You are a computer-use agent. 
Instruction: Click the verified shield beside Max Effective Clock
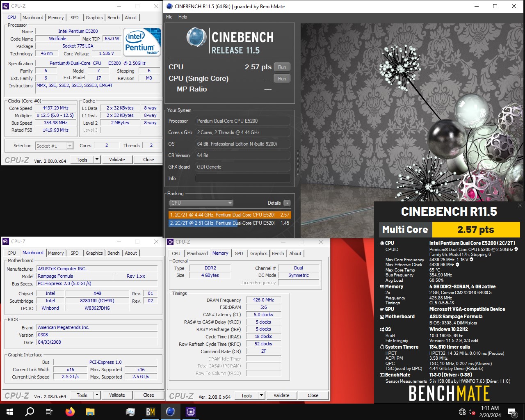tap(457, 265)
